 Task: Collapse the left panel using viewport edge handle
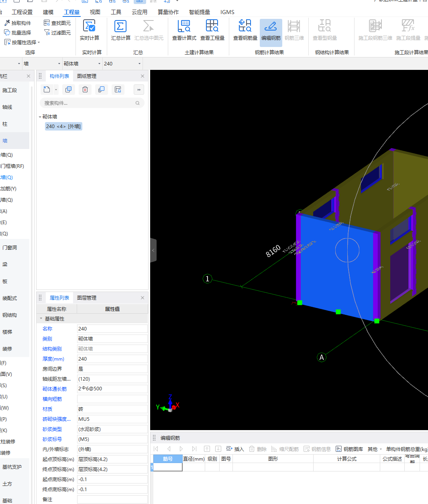153,250
